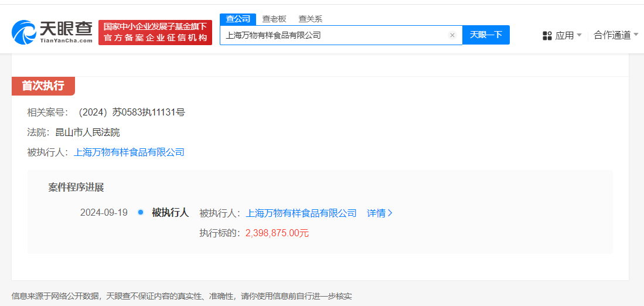Select the 查公司 search tab
Viewport: 644px width, 306px height.
(238, 19)
